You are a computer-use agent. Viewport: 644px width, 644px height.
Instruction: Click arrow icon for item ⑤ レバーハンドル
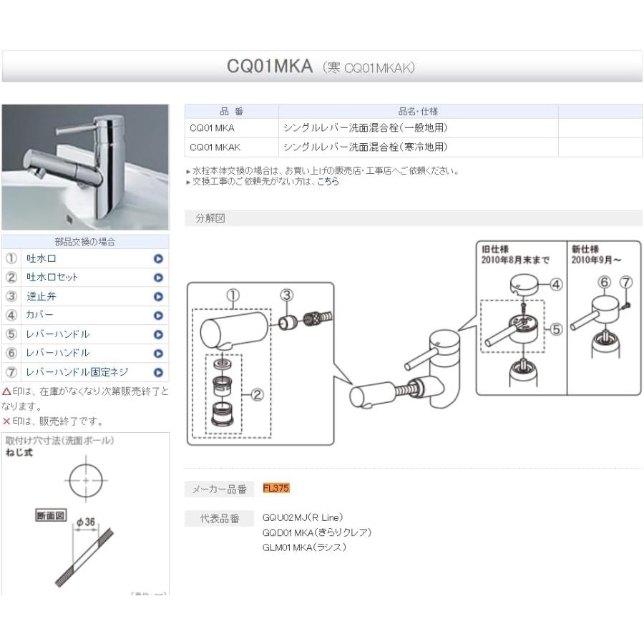pos(159,333)
